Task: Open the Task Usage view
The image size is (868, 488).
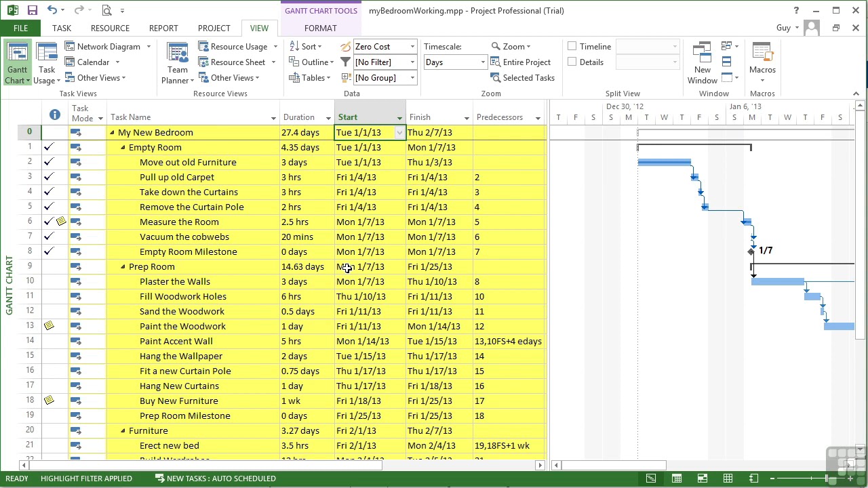Action: point(47,63)
